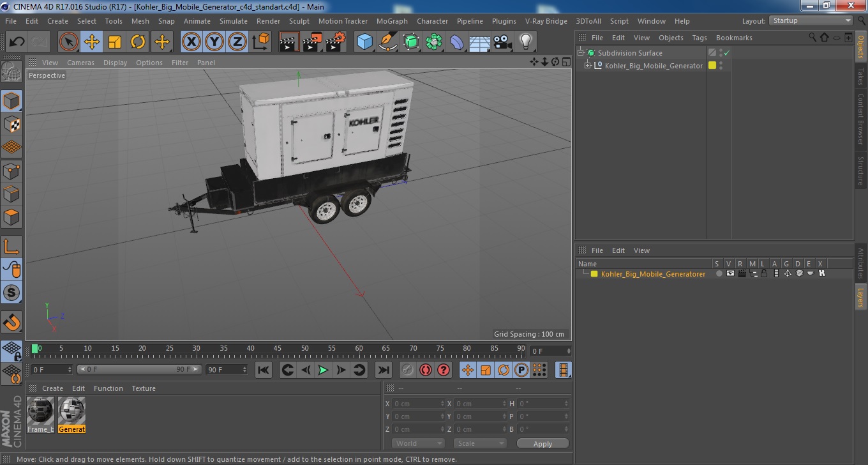Toggle Autokeying button
The image size is (868, 465).
[x=425, y=370]
